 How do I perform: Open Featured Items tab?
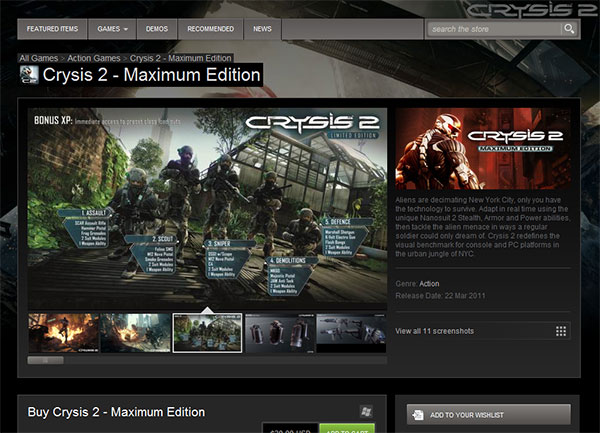coord(52,29)
